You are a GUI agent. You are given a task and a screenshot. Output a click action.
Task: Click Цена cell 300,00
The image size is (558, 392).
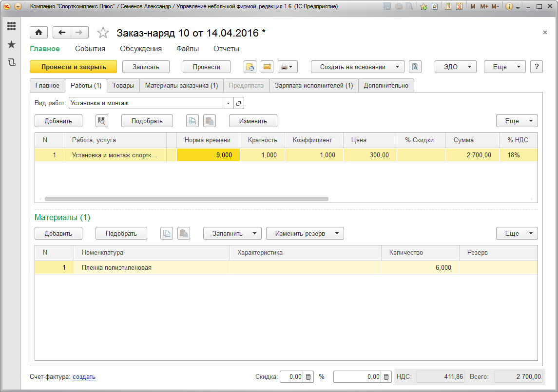(x=370, y=155)
